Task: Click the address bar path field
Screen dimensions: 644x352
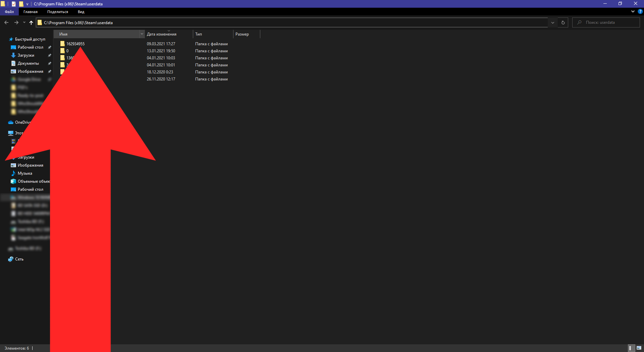Action: (x=292, y=22)
